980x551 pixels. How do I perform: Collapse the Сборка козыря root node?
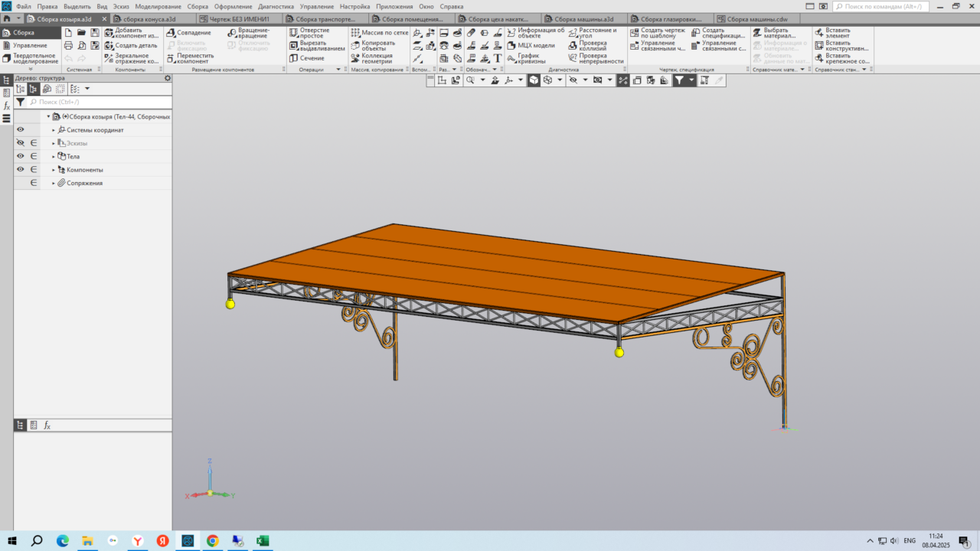pos(48,116)
